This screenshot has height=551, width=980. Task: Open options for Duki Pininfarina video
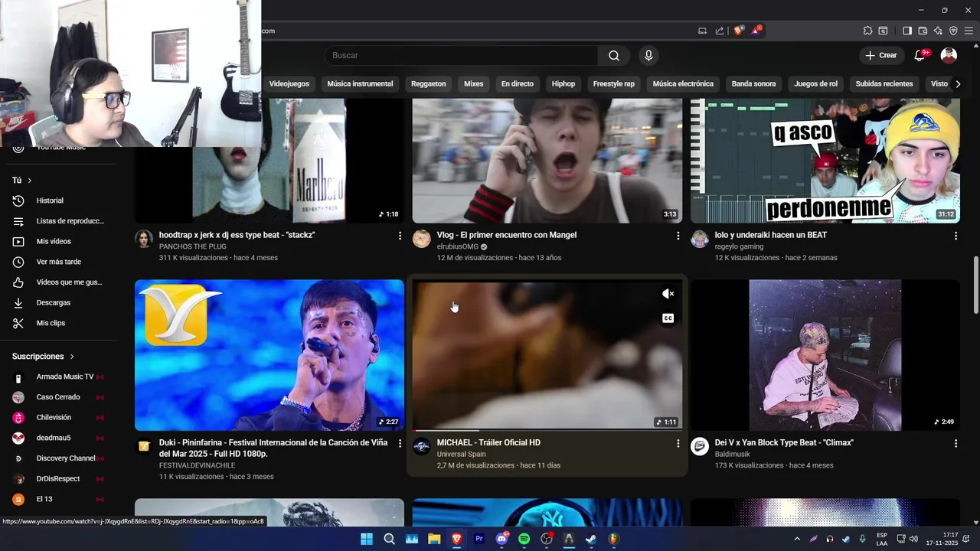tap(400, 443)
